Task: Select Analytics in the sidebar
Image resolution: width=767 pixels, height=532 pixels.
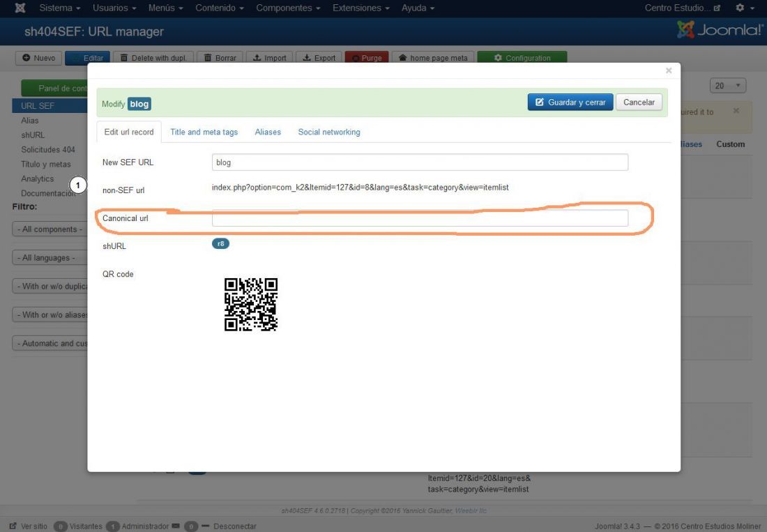Action: [37, 179]
